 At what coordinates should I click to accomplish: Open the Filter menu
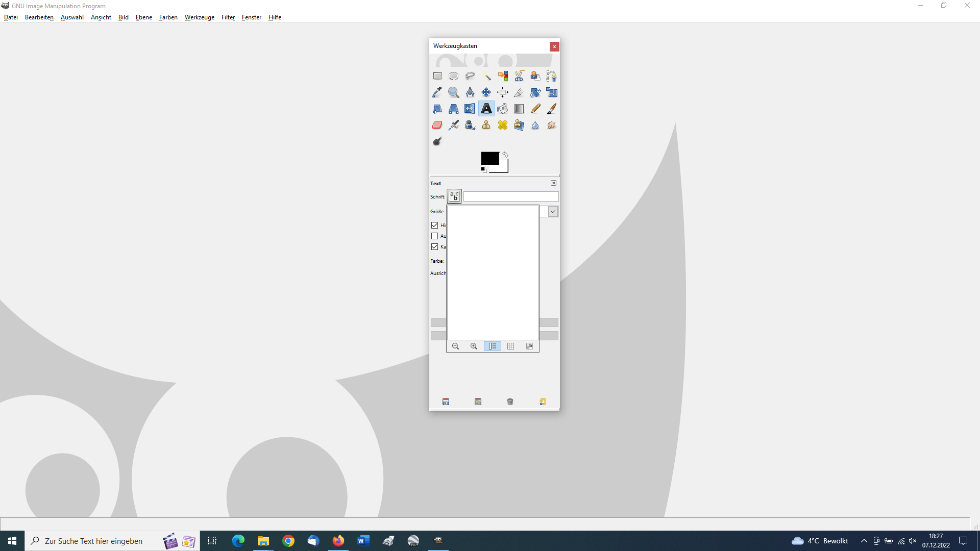(x=228, y=17)
